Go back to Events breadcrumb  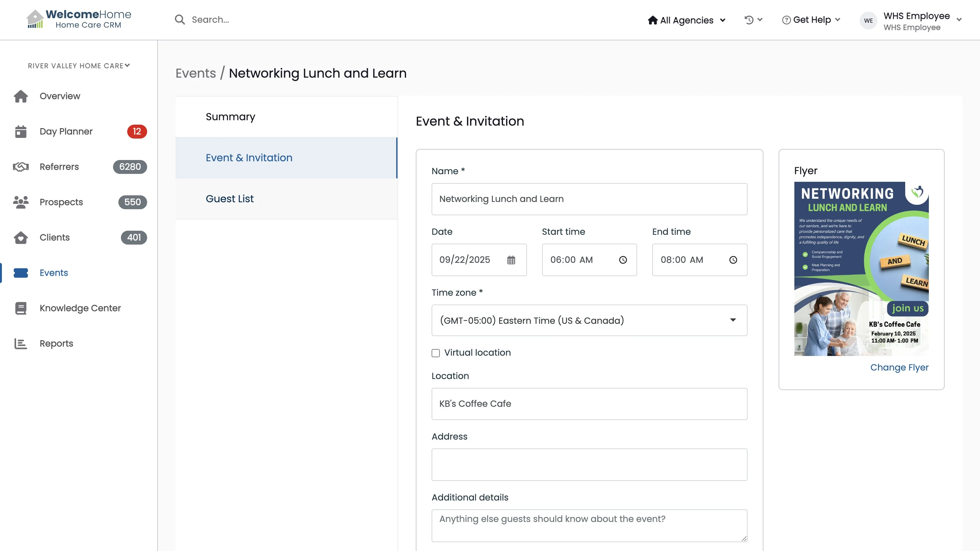pyautogui.click(x=195, y=73)
